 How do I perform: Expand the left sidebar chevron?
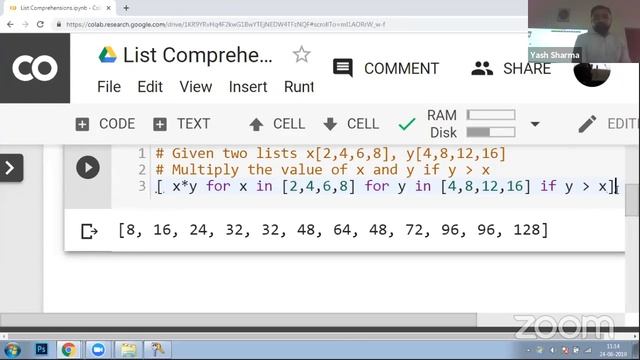tap(11, 167)
